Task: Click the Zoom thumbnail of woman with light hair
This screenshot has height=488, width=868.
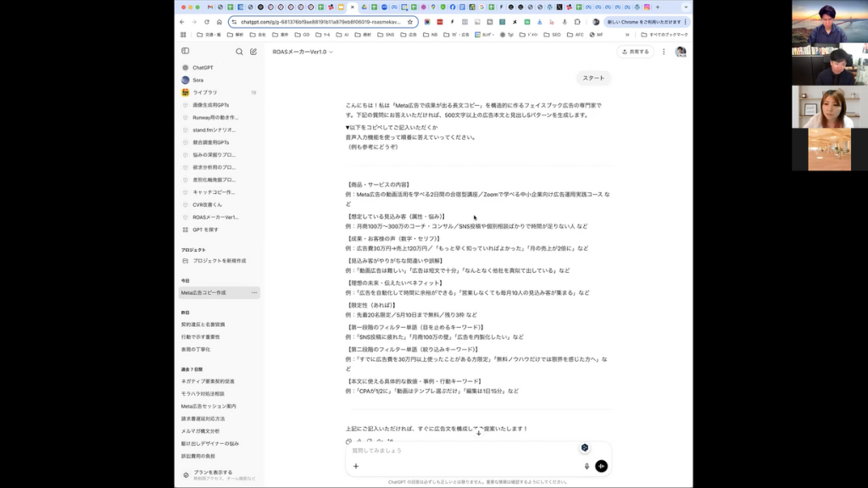Action: click(x=830, y=107)
